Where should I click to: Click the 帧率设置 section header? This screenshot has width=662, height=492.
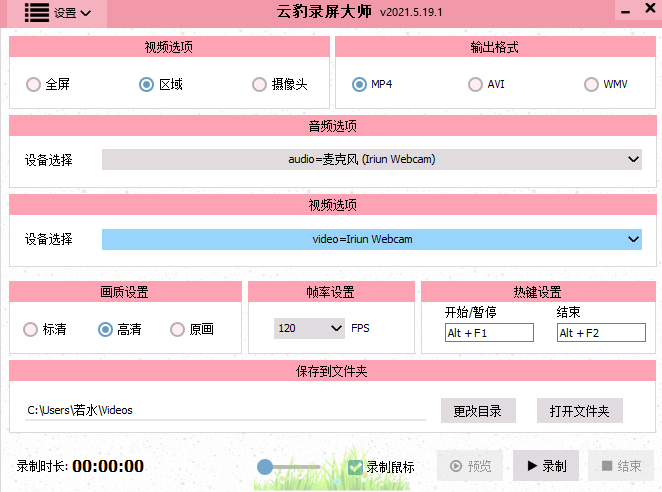331,292
